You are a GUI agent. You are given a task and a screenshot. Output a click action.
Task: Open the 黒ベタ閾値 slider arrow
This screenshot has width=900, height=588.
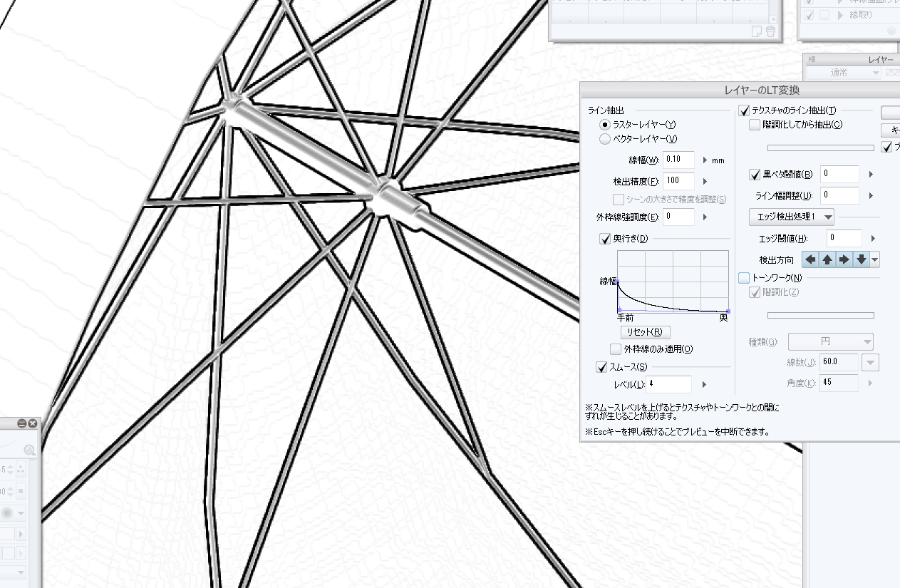pos(870,175)
